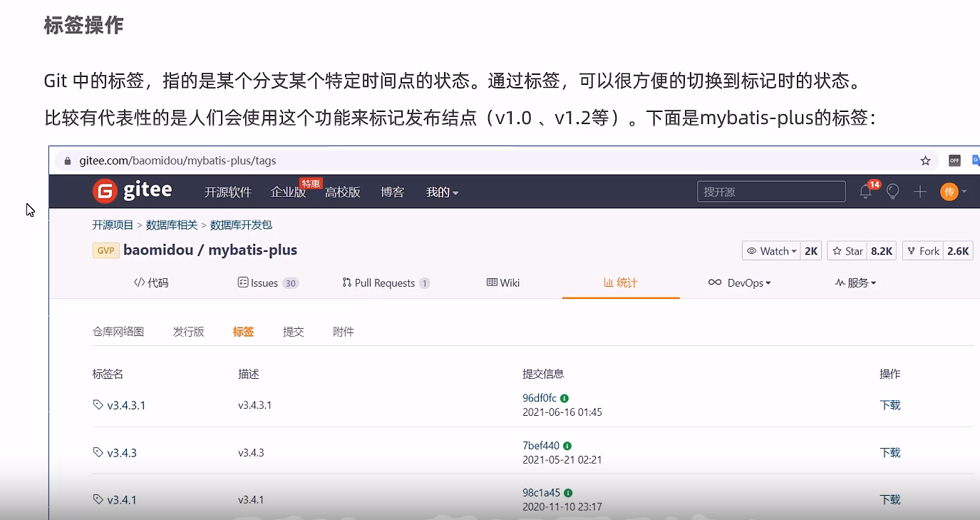Viewport: 980px width, 520px height.
Task: Switch to the Issues tab
Action: tap(268, 282)
